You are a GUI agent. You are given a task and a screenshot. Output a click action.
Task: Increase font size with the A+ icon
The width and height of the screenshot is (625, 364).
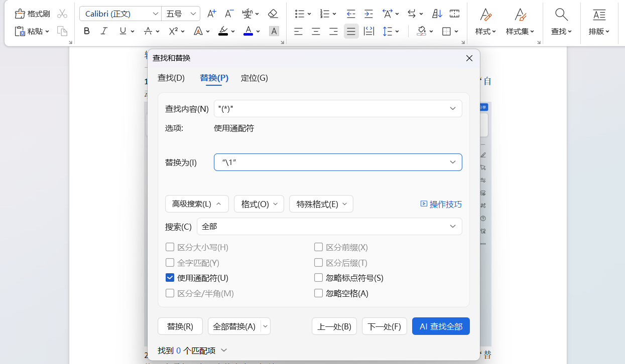[212, 14]
